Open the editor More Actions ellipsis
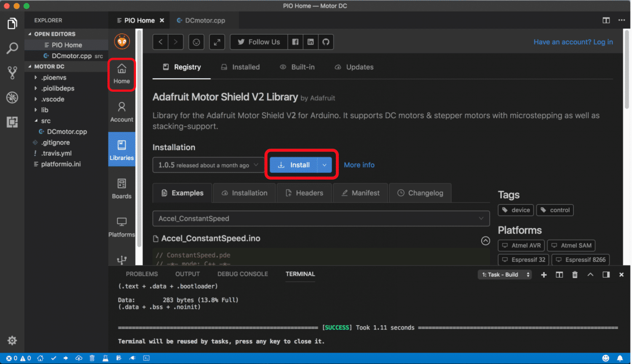Image resolution: width=632 pixels, height=364 pixels. pos(621,20)
